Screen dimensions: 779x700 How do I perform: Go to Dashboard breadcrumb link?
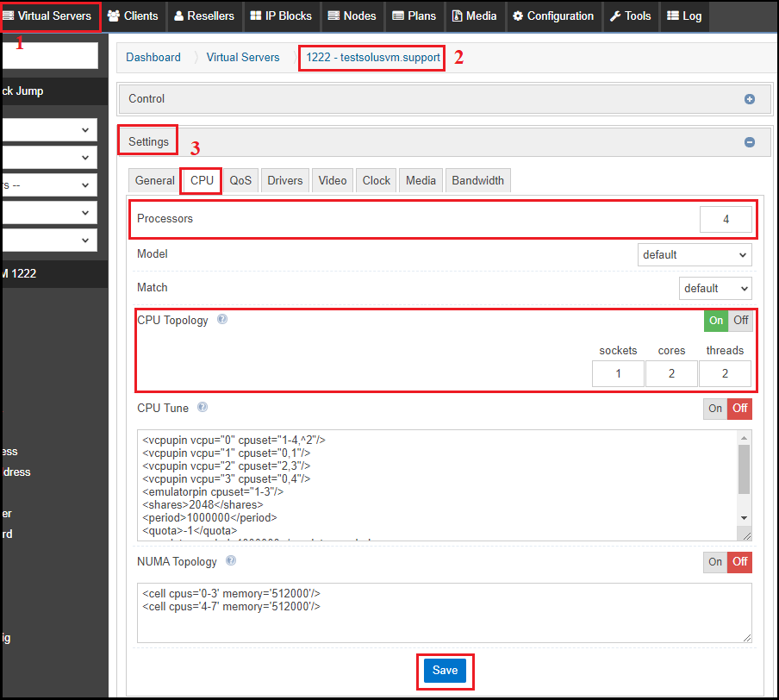click(153, 57)
